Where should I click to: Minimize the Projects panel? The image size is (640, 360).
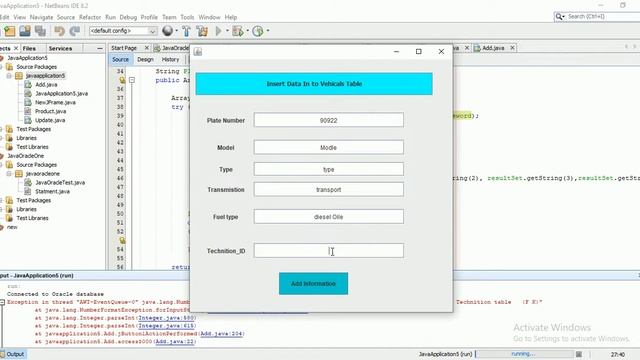[100, 48]
